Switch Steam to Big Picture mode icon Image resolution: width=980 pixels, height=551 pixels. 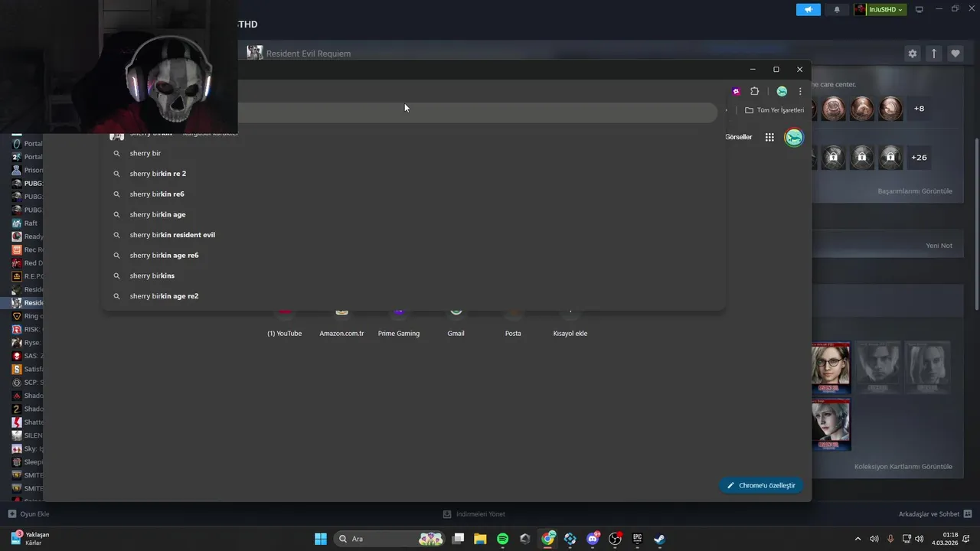tap(920, 9)
